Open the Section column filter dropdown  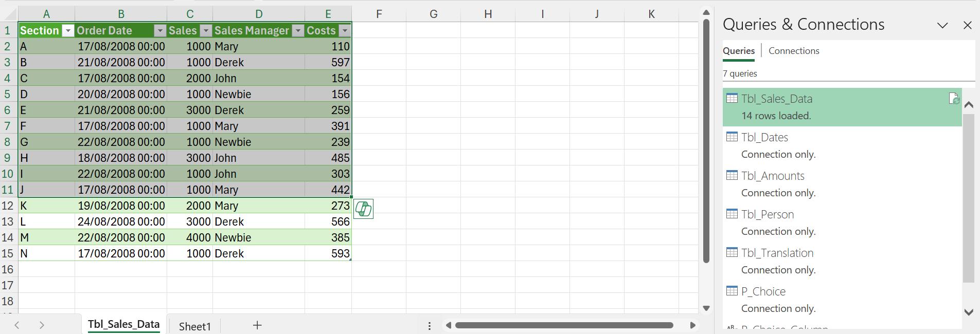[x=68, y=31]
